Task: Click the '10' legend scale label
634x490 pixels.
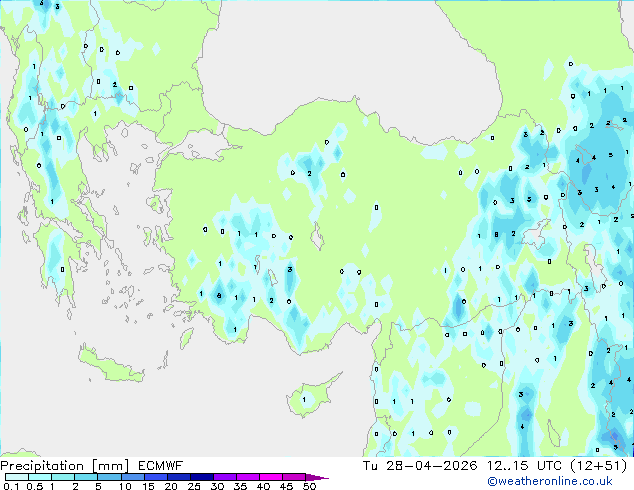Action: pyautogui.click(x=125, y=486)
